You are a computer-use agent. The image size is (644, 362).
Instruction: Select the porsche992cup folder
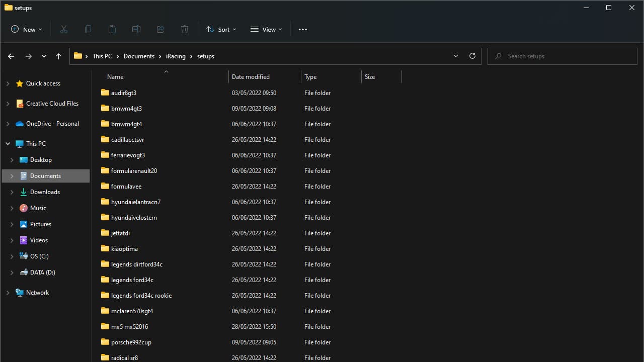[x=131, y=342]
